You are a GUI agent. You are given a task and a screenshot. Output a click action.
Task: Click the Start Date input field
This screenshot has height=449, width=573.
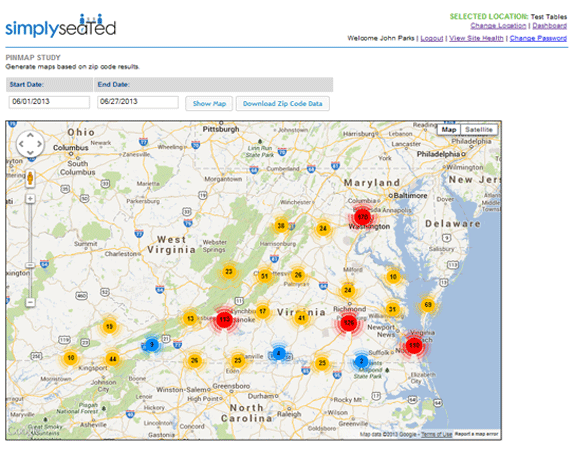click(x=49, y=102)
